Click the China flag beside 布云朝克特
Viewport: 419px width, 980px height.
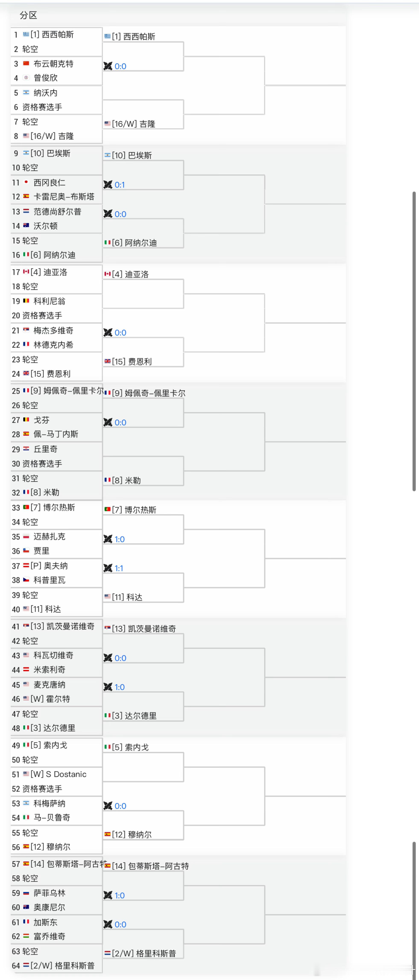[x=26, y=64]
